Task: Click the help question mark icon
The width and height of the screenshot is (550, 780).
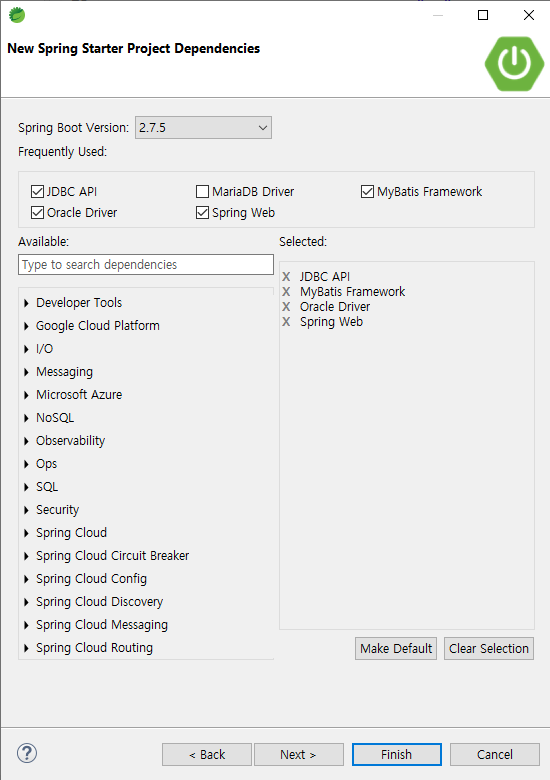Action: [x=27, y=753]
